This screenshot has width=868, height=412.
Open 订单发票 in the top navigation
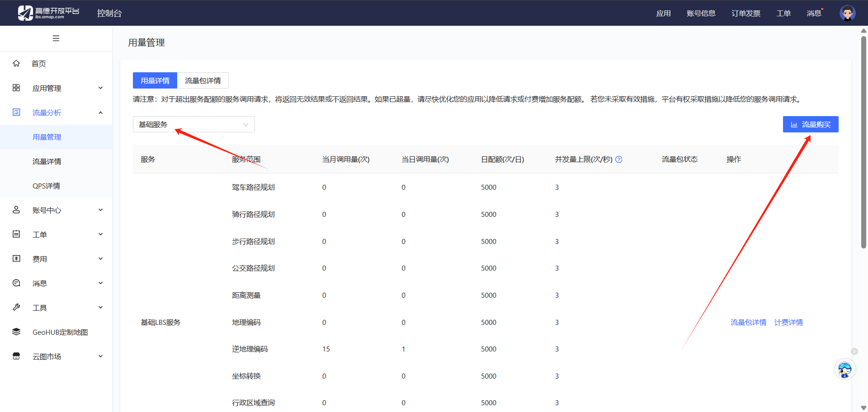pos(745,13)
